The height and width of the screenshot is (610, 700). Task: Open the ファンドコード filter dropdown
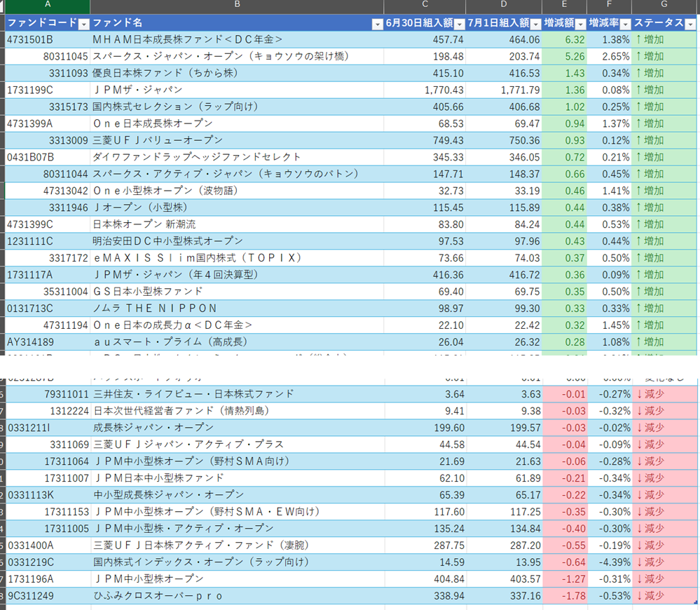(83, 24)
